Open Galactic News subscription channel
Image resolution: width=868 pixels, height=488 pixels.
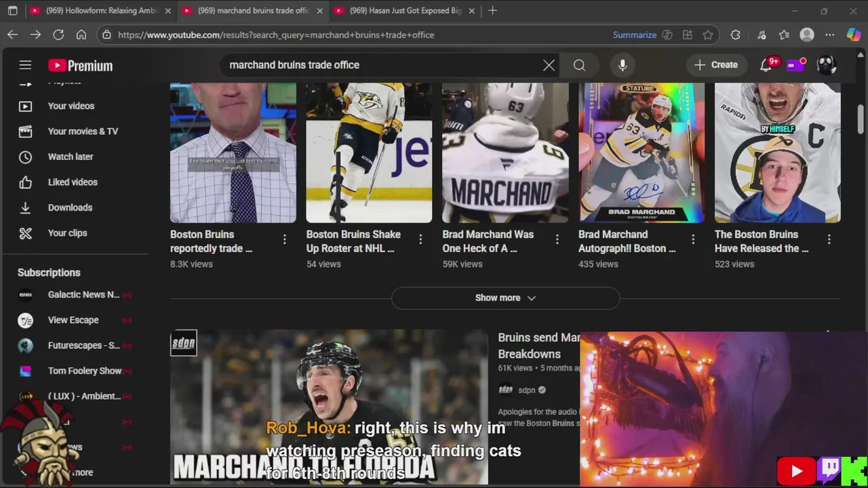coord(75,295)
